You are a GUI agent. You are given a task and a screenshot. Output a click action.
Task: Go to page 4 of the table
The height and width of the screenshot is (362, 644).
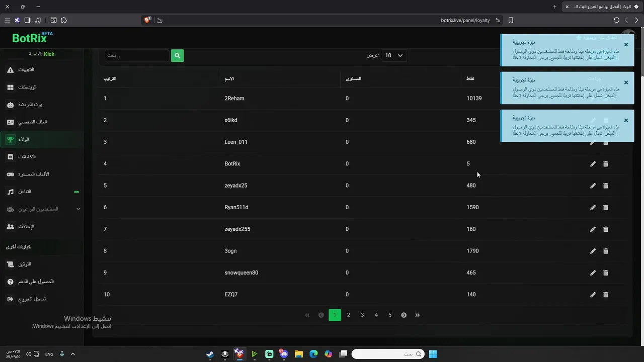pyautogui.click(x=376, y=315)
